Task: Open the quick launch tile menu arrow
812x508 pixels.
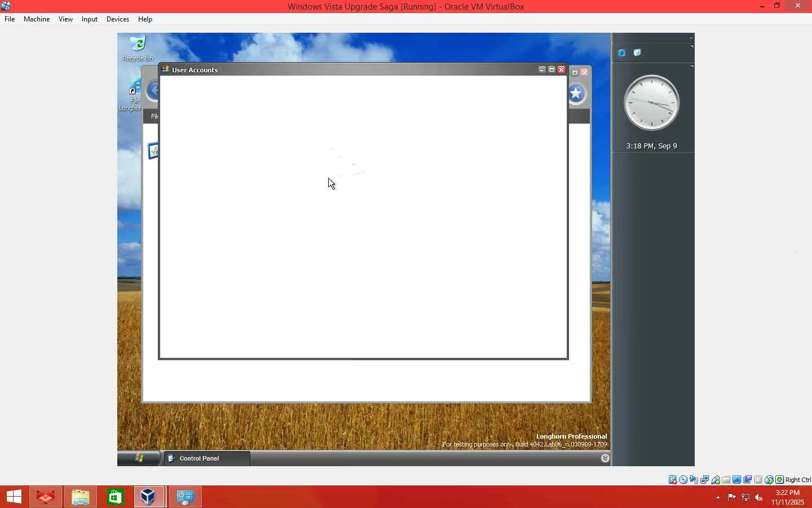Action: coord(692,46)
